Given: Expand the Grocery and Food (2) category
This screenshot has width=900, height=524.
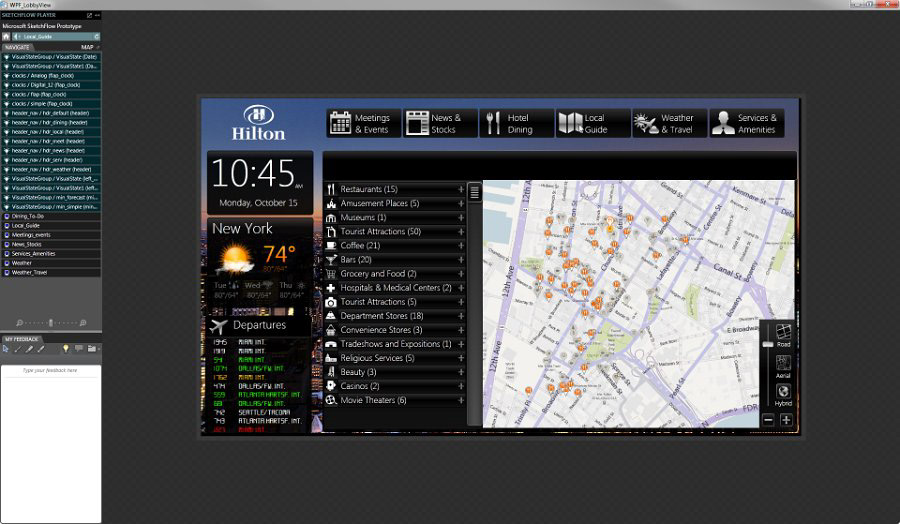Looking at the screenshot, I should pos(460,274).
